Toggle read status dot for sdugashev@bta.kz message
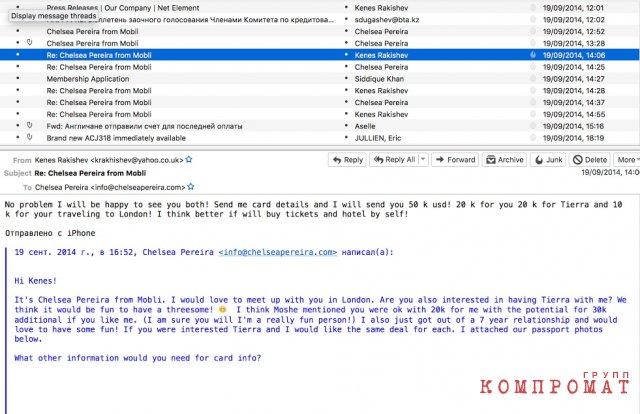The width and height of the screenshot is (640, 414). [346, 19]
